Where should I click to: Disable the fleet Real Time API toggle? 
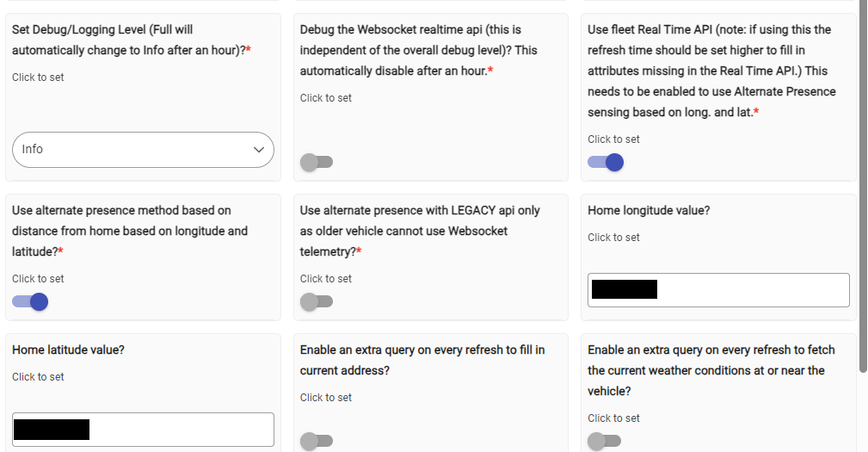(606, 162)
